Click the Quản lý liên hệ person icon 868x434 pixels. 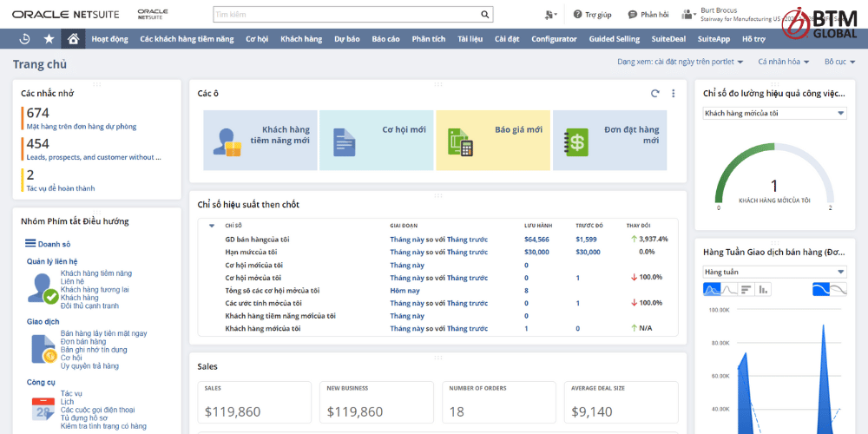coord(43,289)
